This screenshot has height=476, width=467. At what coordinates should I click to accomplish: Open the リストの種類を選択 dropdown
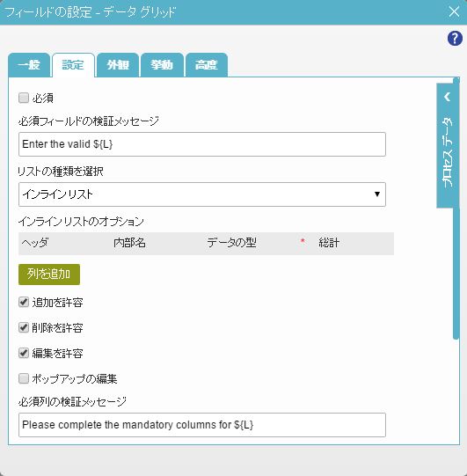pyautogui.click(x=202, y=194)
